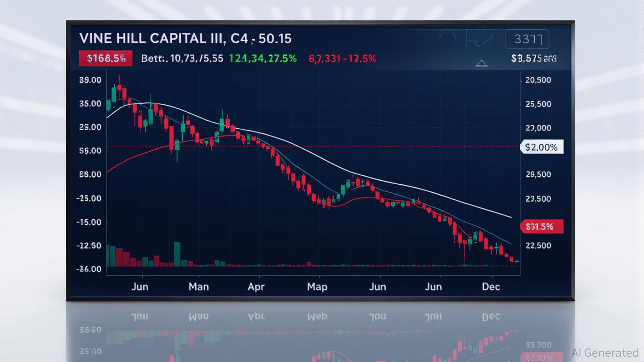The image size is (644, 362).
Task: Click the white $2.00% price label
Action: [x=541, y=147]
